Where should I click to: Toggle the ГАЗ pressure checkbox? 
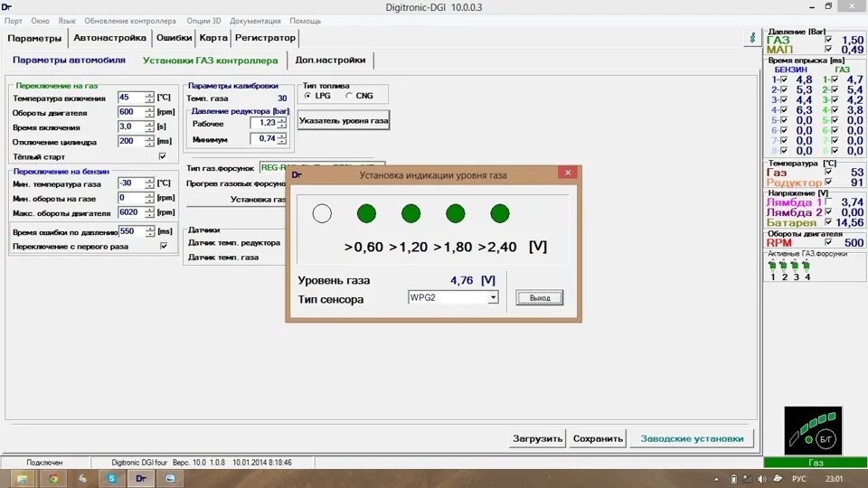pos(828,40)
